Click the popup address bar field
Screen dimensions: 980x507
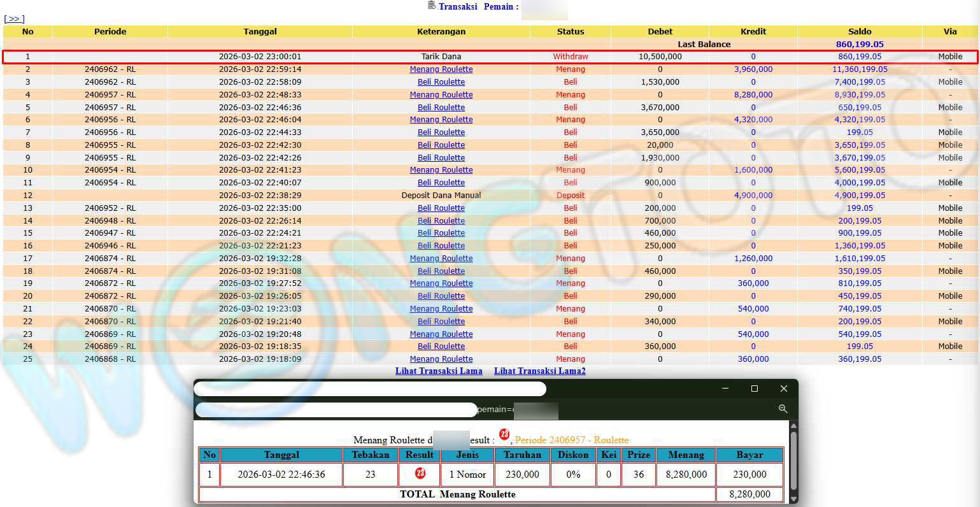336,410
